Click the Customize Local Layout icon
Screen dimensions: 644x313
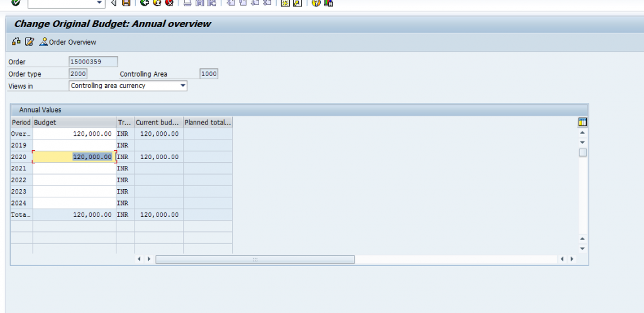tap(328, 3)
